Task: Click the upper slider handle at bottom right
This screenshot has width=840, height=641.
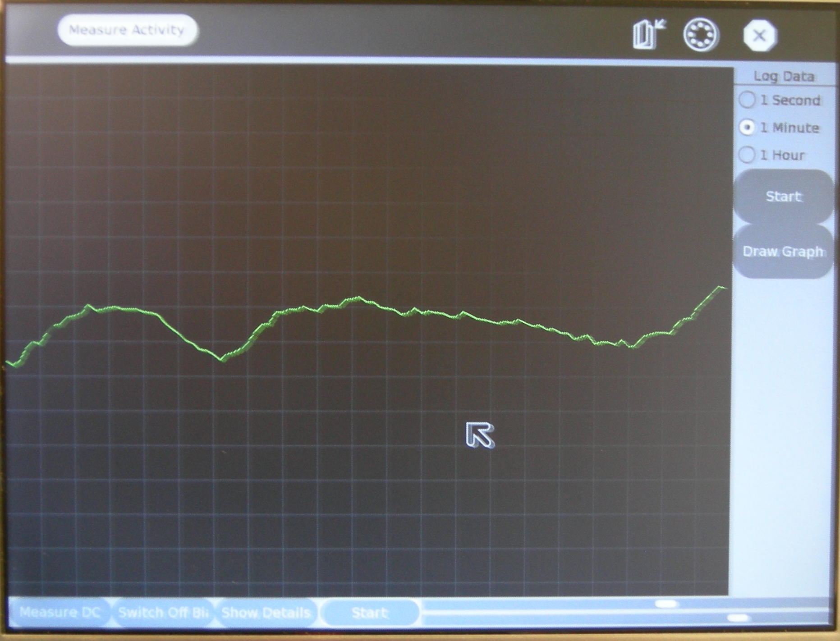Action: (667, 604)
